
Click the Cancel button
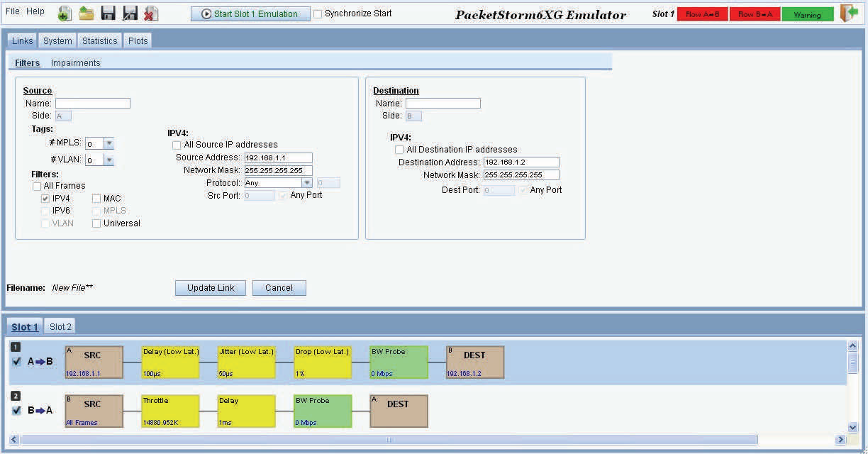(x=279, y=288)
